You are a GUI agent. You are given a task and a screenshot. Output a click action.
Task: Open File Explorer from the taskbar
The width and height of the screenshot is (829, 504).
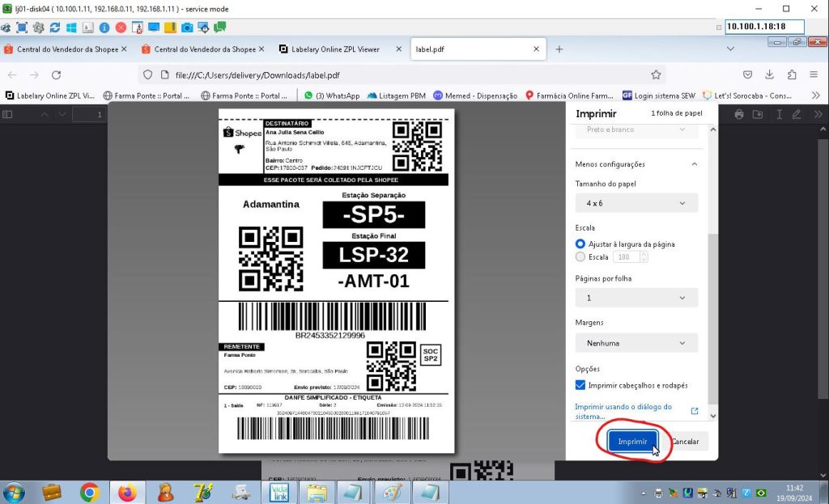pyautogui.click(x=317, y=493)
